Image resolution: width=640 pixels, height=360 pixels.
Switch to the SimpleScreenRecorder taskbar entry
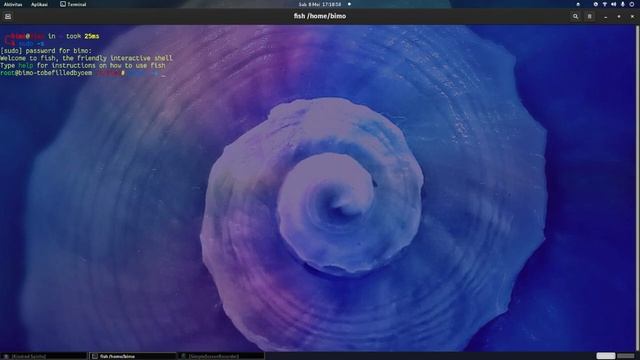pyautogui.click(x=221, y=356)
